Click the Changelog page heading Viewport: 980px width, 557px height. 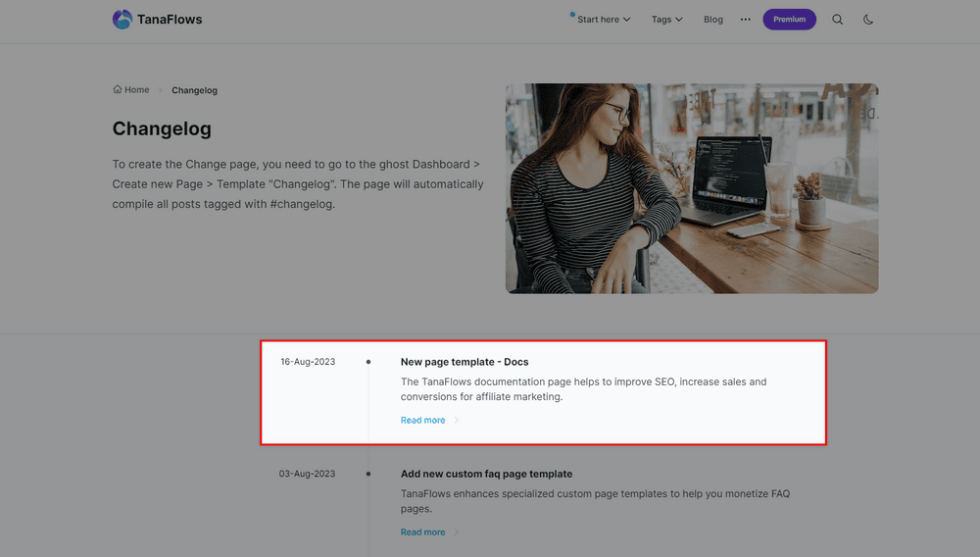[x=162, y=128]
